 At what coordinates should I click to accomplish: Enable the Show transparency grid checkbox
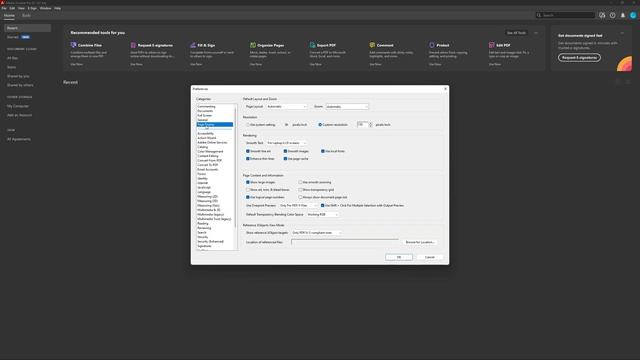pos(300,189)
